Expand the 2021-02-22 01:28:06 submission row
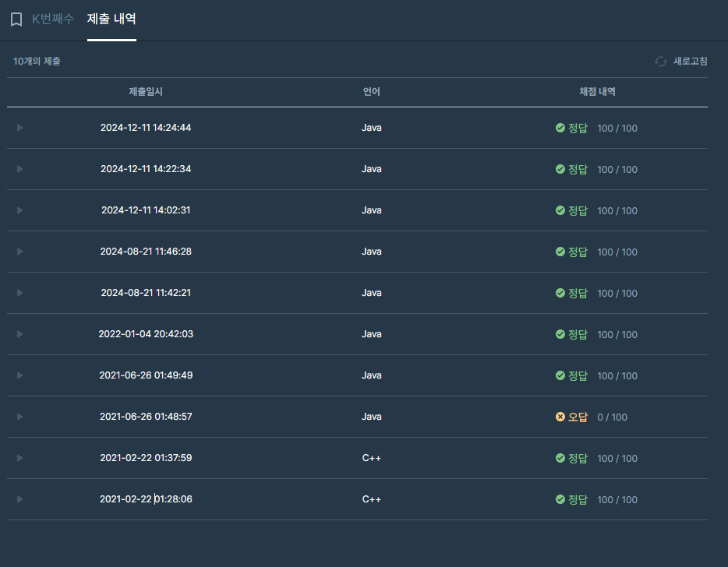 [x=20, y=499]
